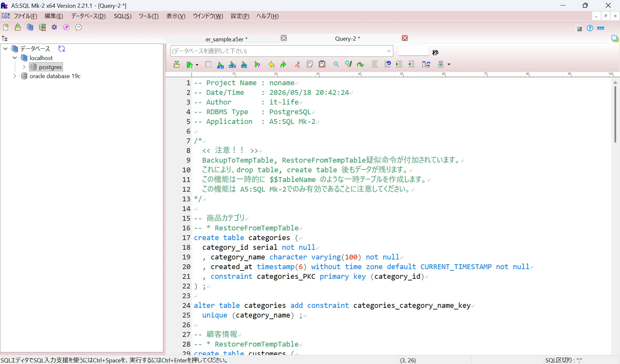This screenshot has height=364, width=620.
Task: Open the ヘルプ(H) menu
Action: (x=267, y=16)
